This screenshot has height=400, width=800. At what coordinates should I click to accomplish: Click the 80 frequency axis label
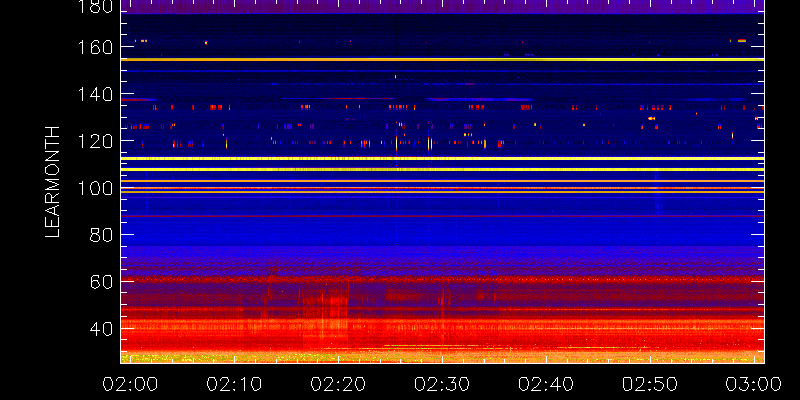[101, 235]
